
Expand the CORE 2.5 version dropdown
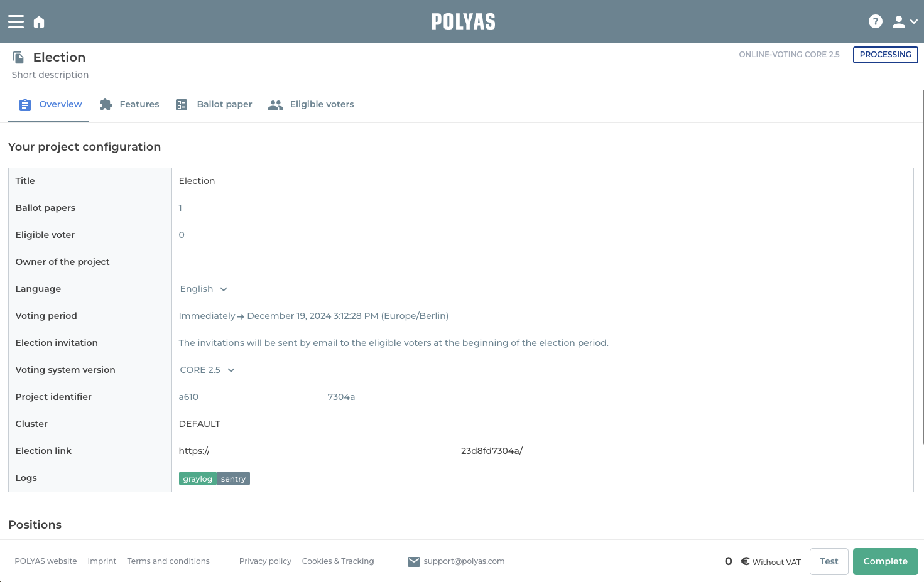(207, 370)
